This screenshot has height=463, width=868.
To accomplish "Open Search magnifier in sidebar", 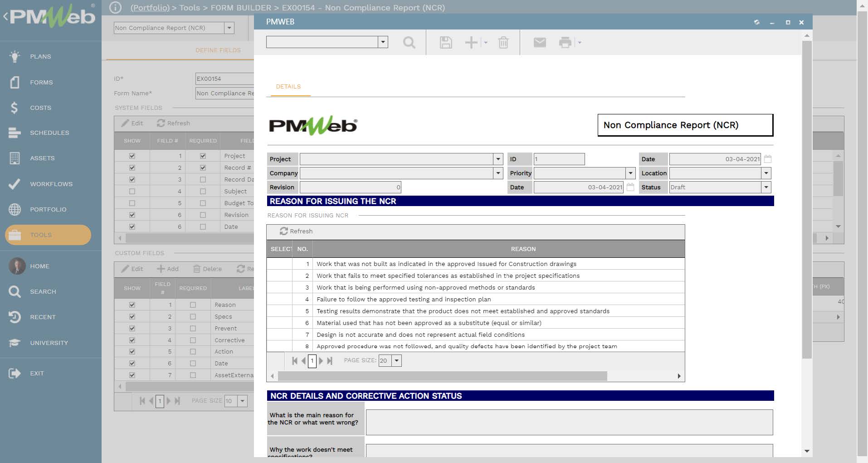I will click(x=15, y=291).
